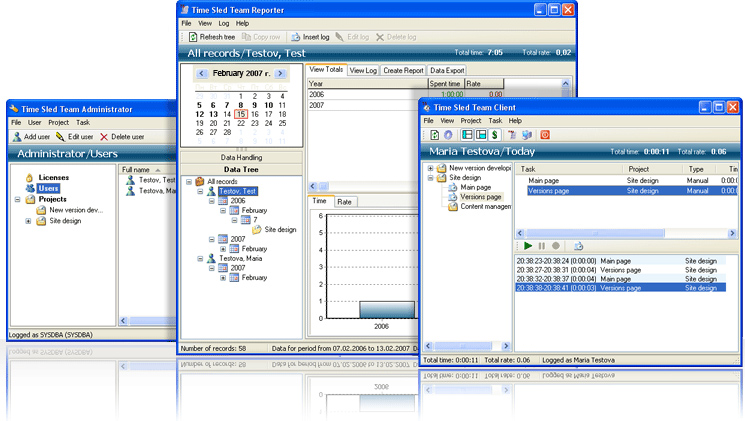This screenshot has width=745, height=421.
Task: Switch to Data Export tab
Action: tap(447, 70)
